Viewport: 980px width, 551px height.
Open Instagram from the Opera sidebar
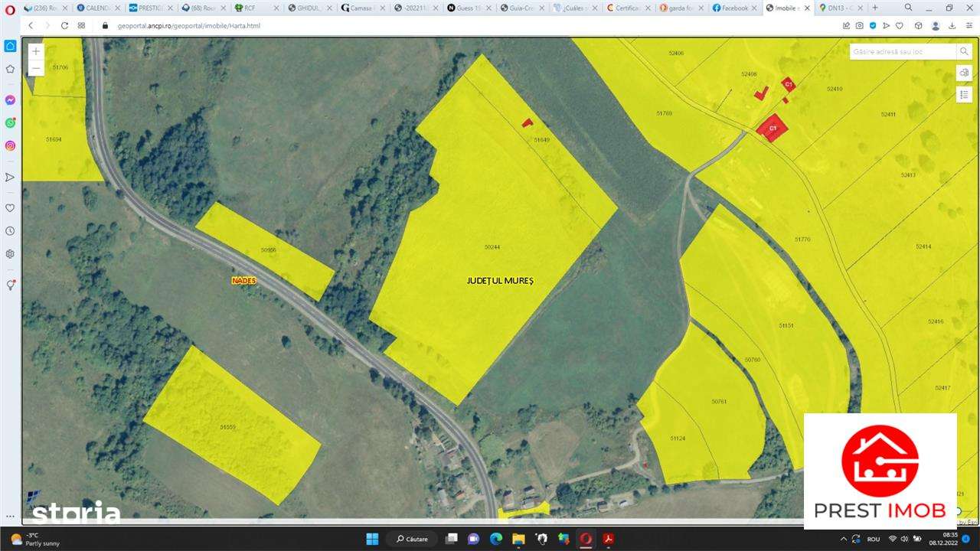(10, 145)
